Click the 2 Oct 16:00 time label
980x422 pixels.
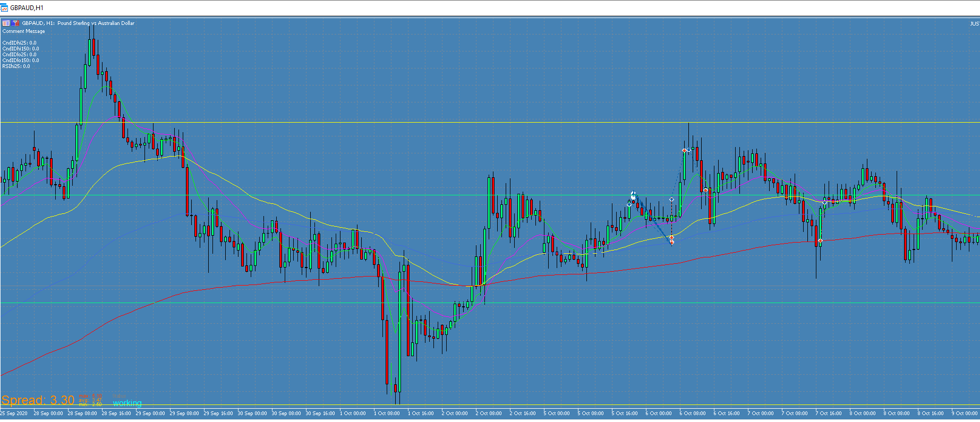click(x=523, y=413)
